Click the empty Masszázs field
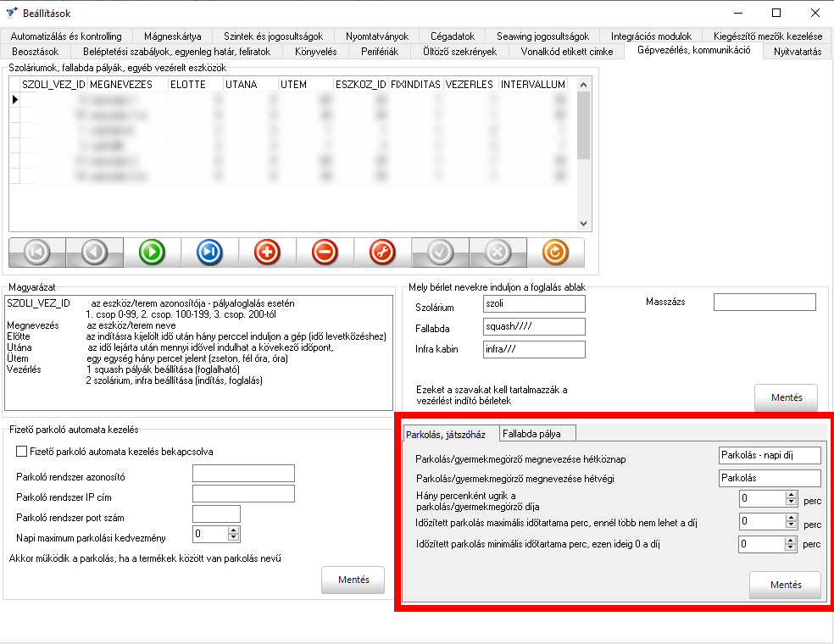 (x=764, y=302)
